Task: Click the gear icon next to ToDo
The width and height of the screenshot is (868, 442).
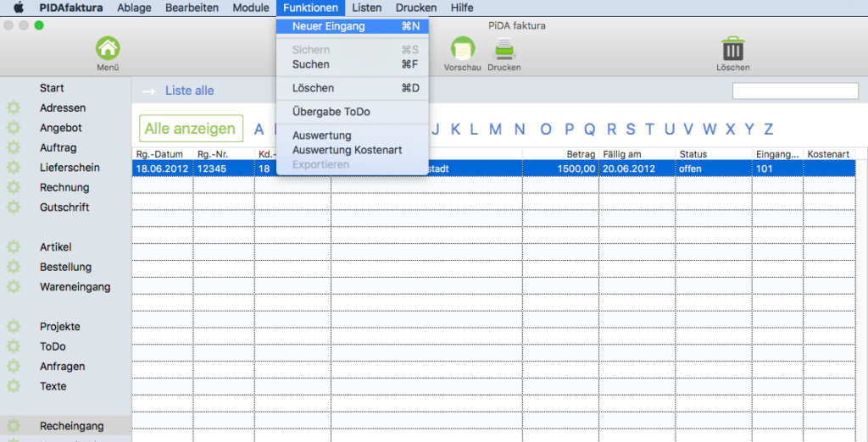Action: [14, 346]
